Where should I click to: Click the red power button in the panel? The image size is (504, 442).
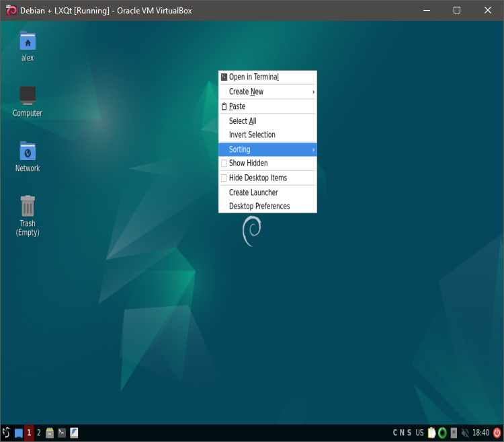[497, 433]
